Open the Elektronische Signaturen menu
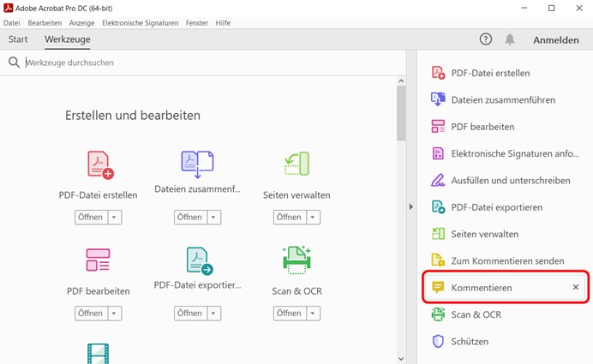 click(140, 23)
